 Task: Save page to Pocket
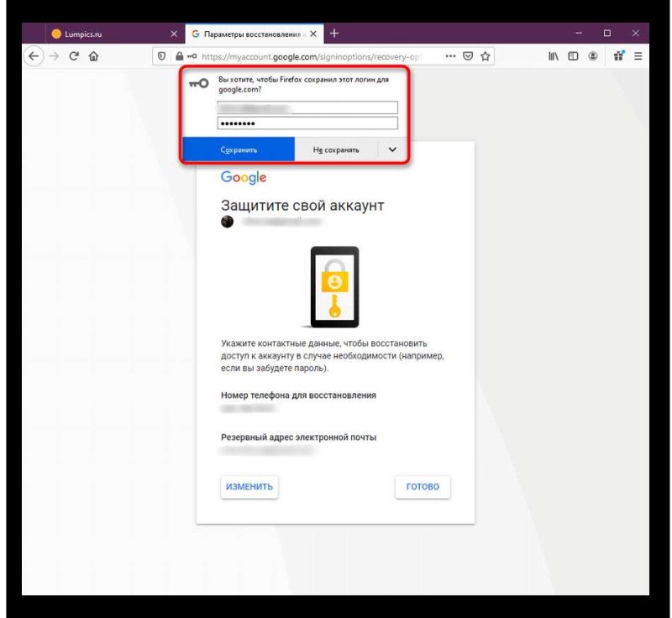tap(468, 56)
